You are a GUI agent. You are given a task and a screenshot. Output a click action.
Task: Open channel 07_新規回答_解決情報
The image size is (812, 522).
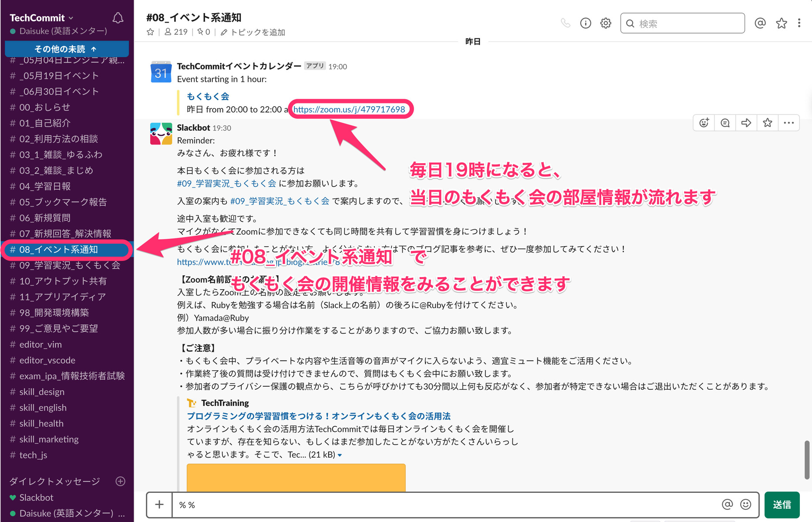click(67, 234)
